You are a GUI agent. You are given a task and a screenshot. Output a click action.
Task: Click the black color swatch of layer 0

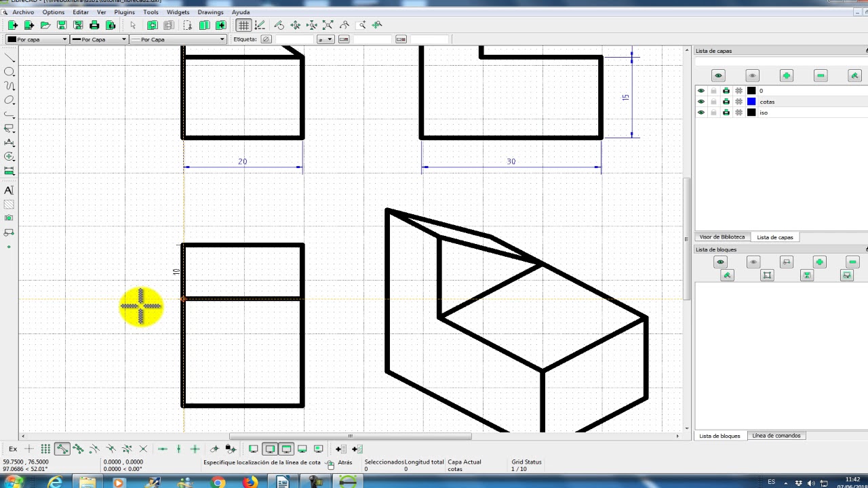click(751, 91)
